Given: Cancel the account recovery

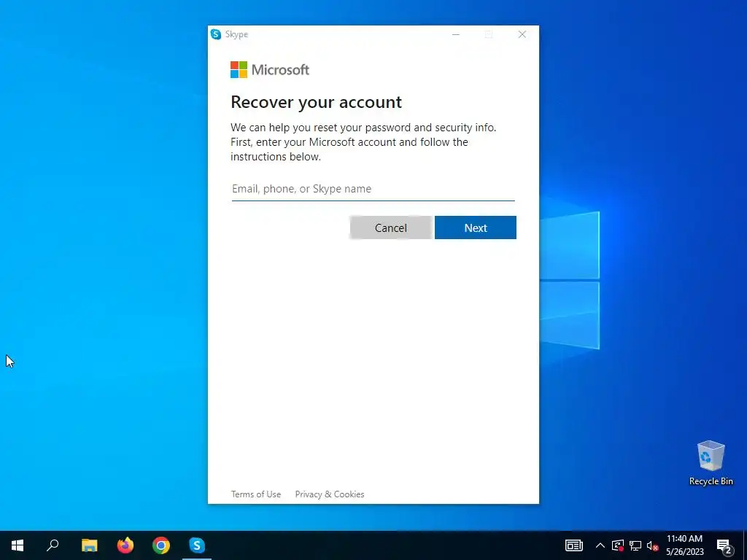Looking at the screenshot, I should tap(391, 227).
